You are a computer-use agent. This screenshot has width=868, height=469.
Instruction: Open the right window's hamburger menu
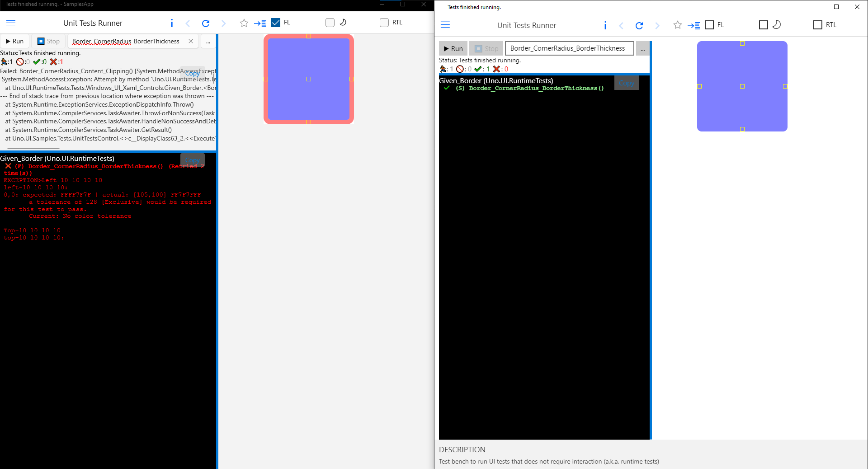445,25
